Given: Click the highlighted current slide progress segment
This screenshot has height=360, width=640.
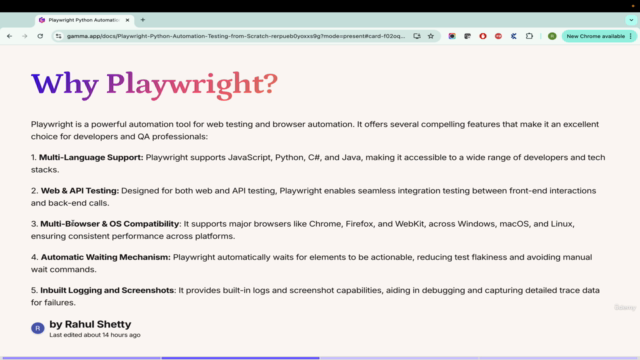Looking at the screenshot, I should (x=240, y=358).
